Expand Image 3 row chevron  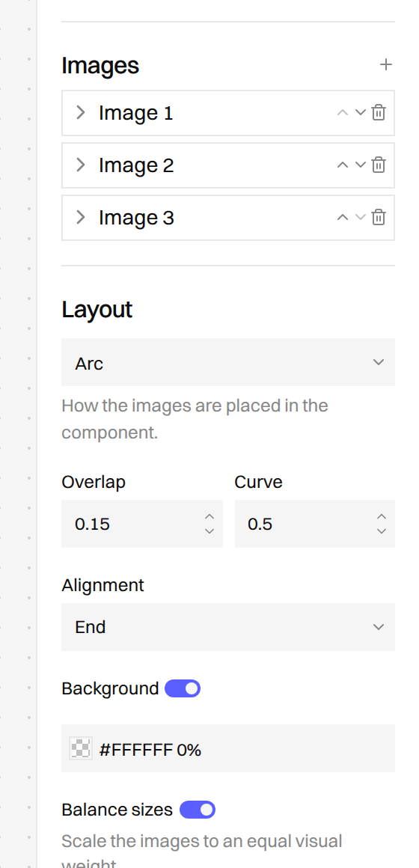coord(81,217)
